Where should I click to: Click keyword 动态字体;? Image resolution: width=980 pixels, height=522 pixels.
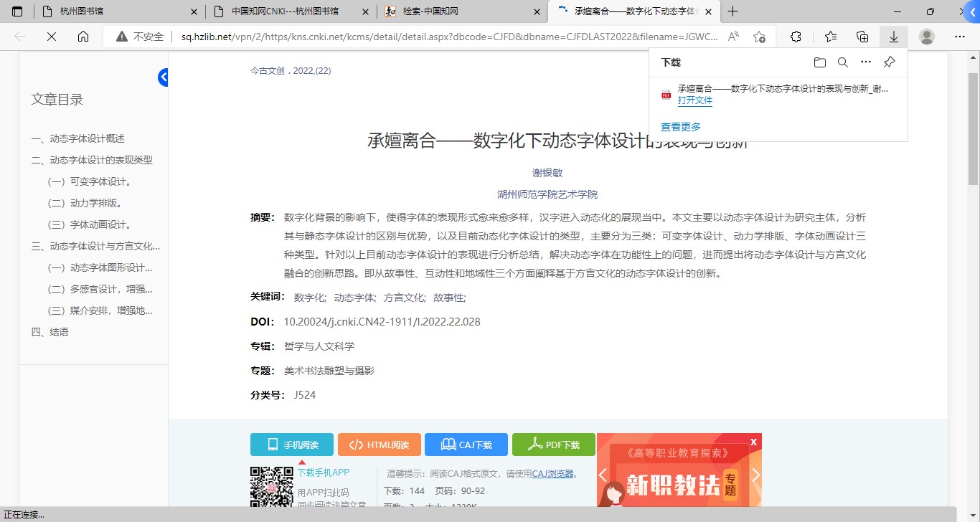(x=356, y=298)
